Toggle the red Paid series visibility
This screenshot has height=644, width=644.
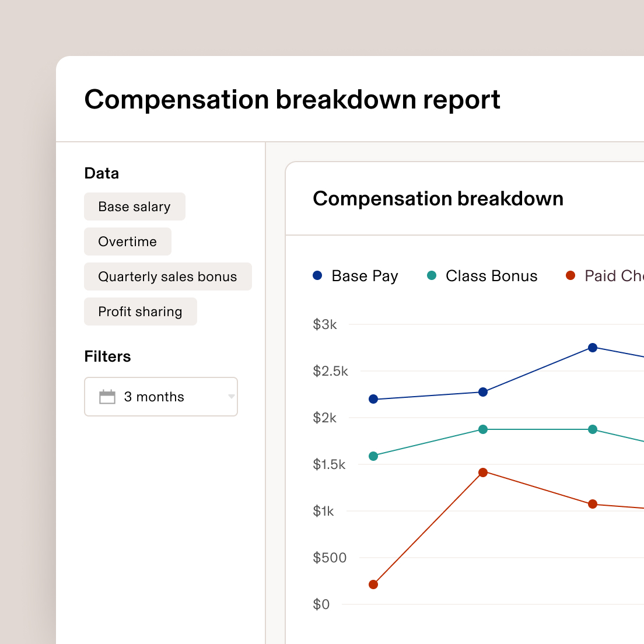607,275
